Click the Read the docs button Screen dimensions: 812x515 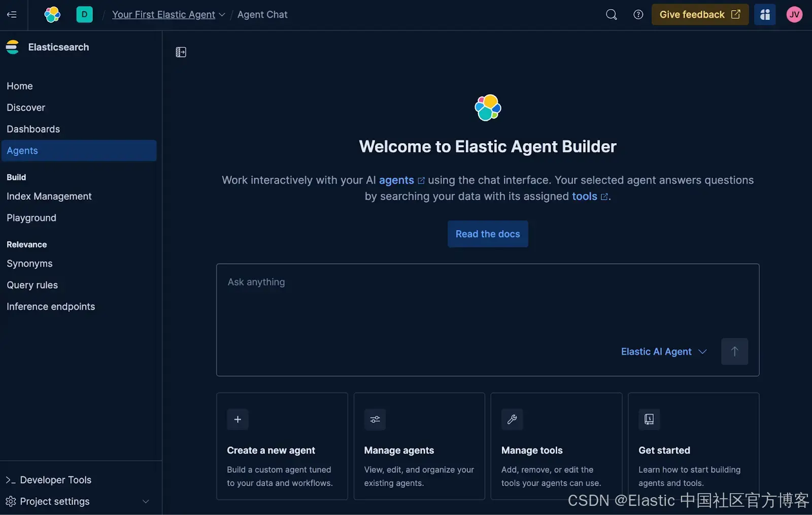click(x=488, y=234)
